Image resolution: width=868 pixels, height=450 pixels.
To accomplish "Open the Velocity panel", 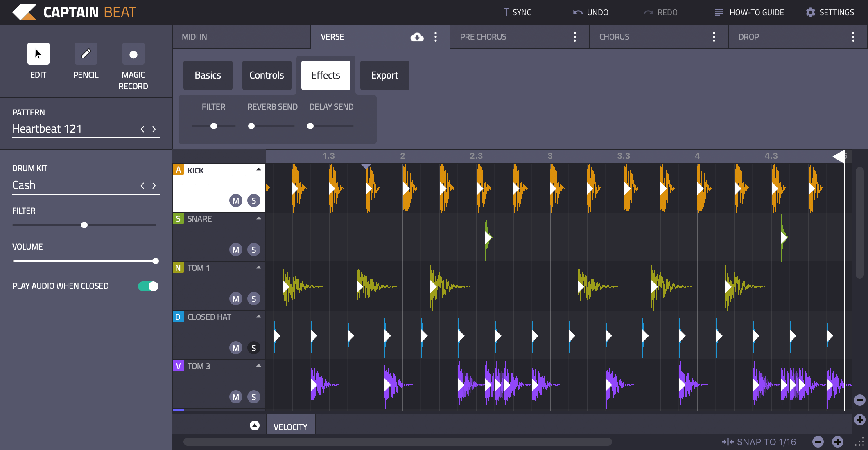I will (290, 425).
